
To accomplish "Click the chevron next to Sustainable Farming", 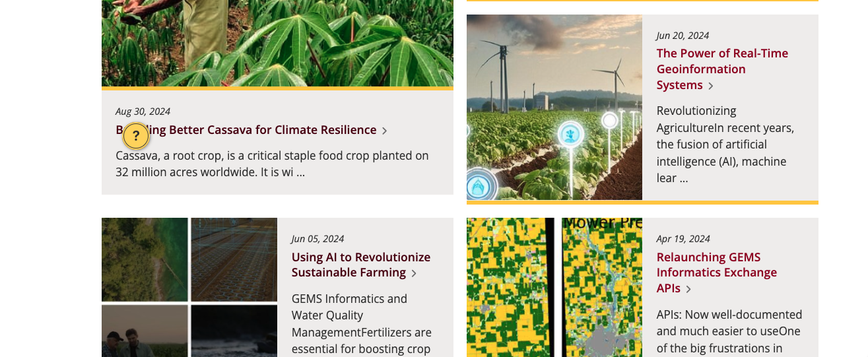I will tap(414, 273).
